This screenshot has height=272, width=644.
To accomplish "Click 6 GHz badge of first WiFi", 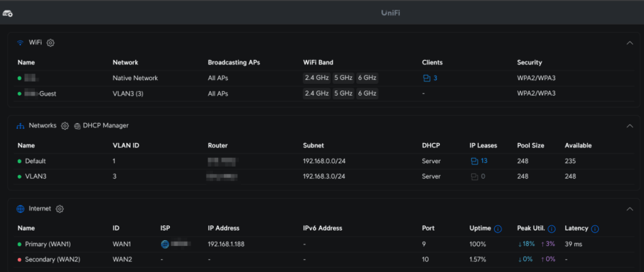I will (367, 78).
